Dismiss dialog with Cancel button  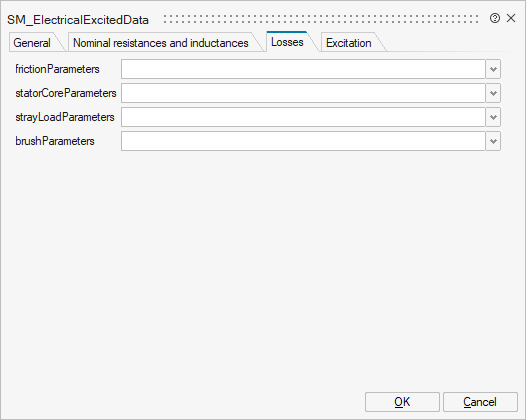click(x=480, y=402)
